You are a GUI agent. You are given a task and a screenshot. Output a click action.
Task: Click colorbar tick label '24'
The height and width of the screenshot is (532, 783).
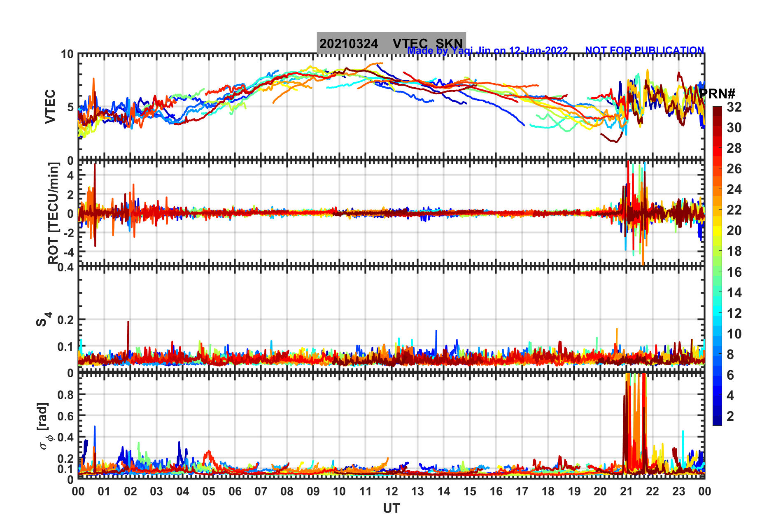(734, 189)
